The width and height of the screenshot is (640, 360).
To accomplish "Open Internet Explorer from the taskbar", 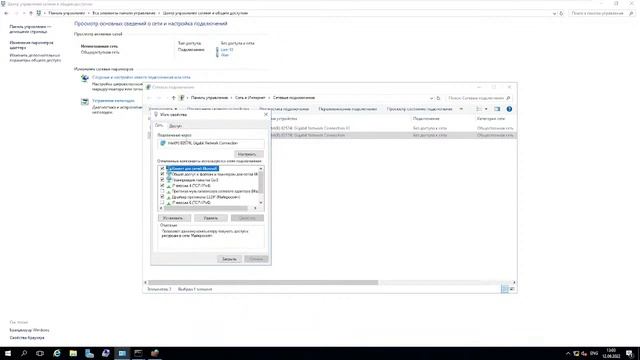I will (57, 353).
